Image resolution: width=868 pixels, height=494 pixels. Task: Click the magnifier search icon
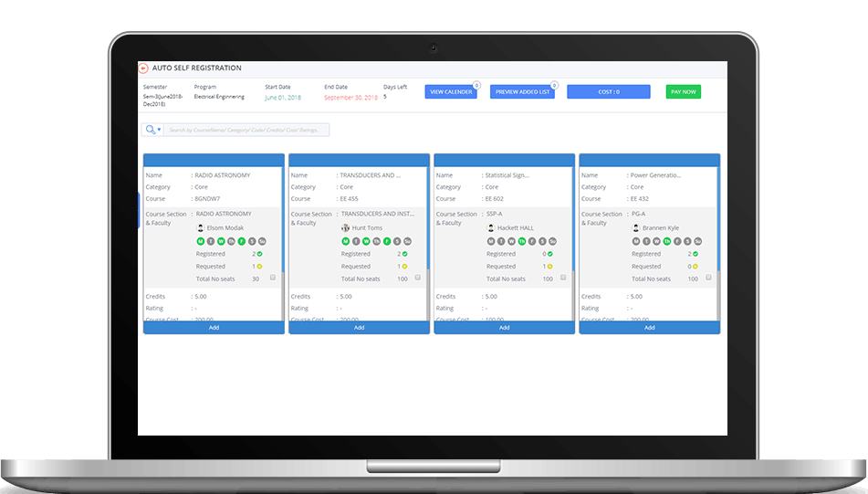[150, 130]
